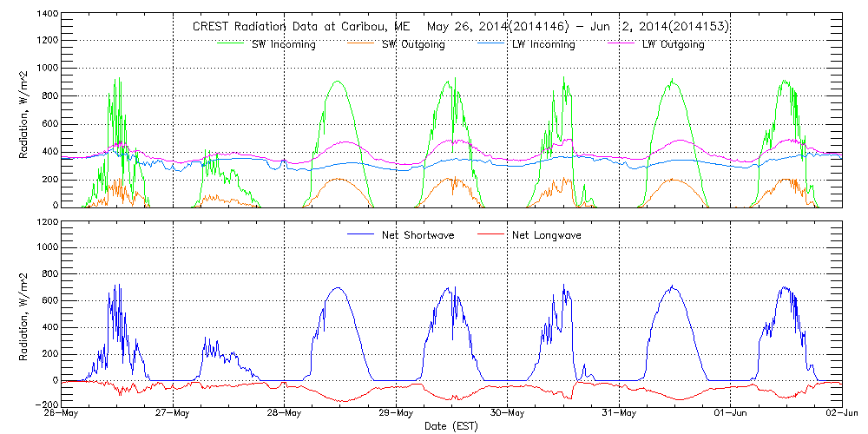
Task: Select the SW Incoming legend label
Action: [279, 44]
